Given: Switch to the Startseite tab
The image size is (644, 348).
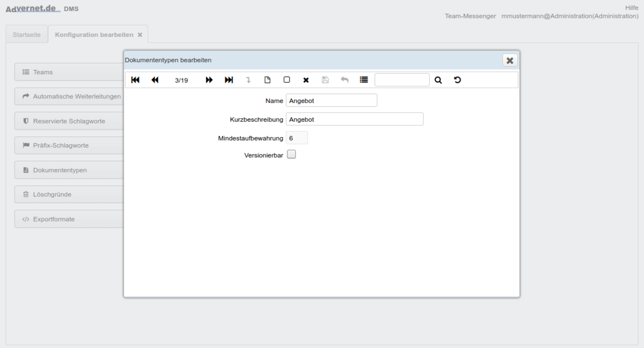Looking at the screenshot, I should [x=27, y=35].
